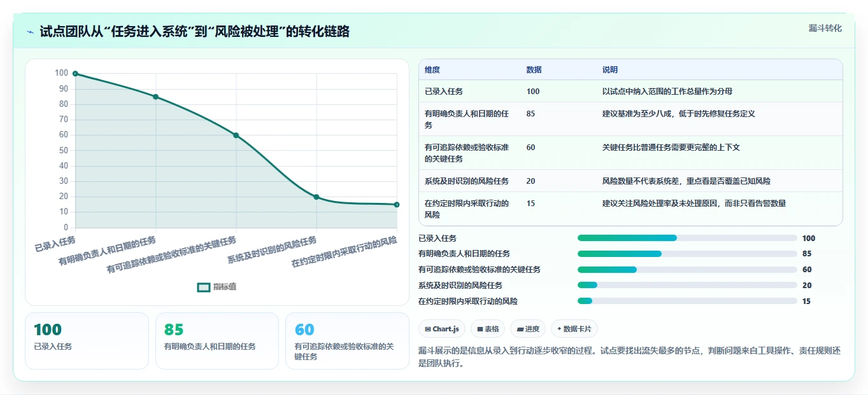Click the 漏斗转化 tag in the header
This screenshot has width=868, height=395.
[x=825, y=28]
